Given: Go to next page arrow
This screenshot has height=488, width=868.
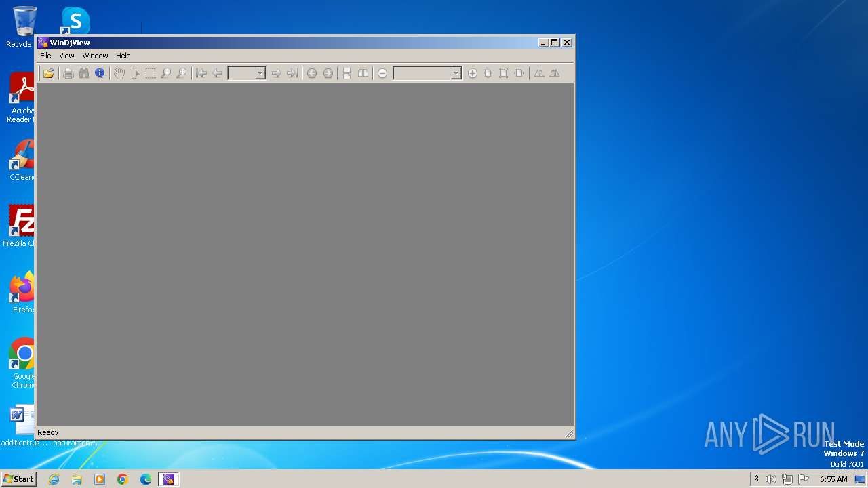Looking at the screenshot, I should click(x=276, y=73).
